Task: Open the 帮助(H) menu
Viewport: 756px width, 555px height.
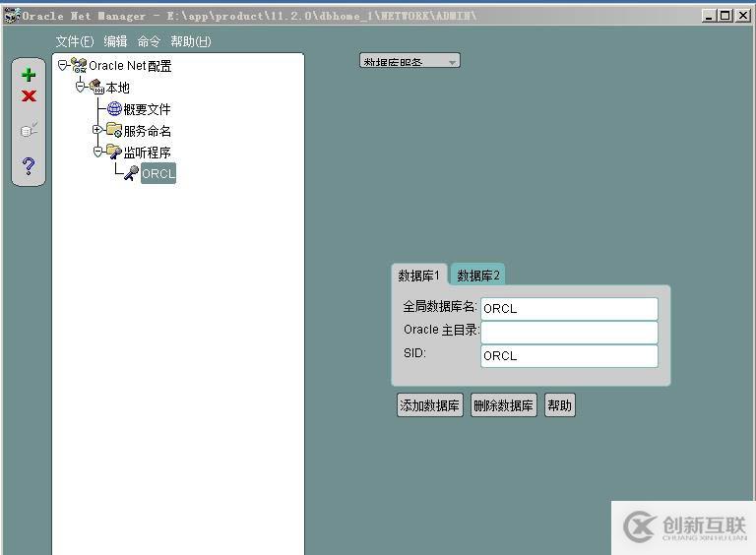Action: 191,41
